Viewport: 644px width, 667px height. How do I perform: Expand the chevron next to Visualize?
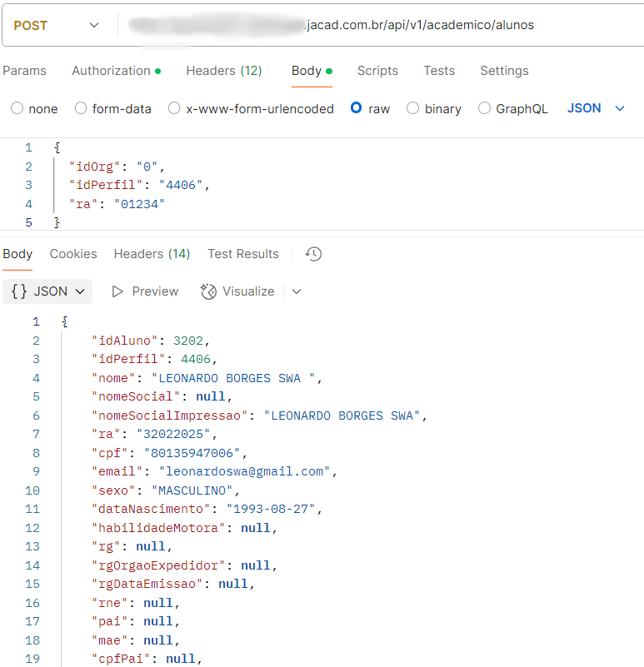tap(297, 291)
